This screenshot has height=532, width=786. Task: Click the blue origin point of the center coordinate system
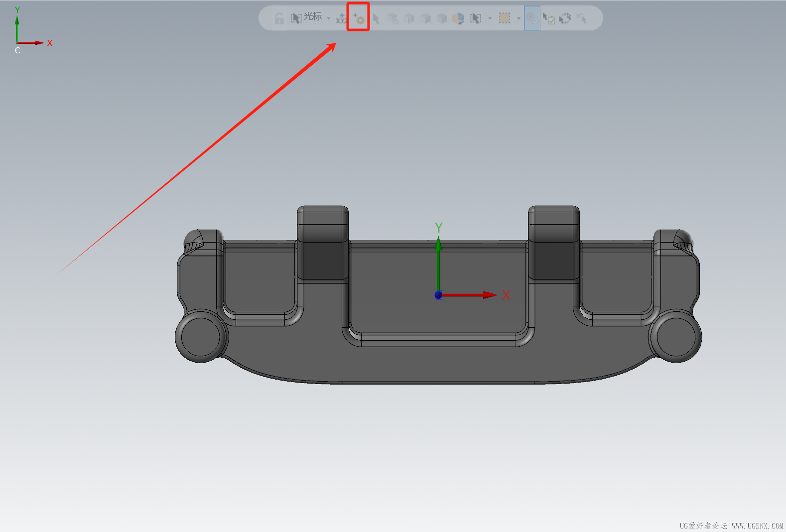438,295
